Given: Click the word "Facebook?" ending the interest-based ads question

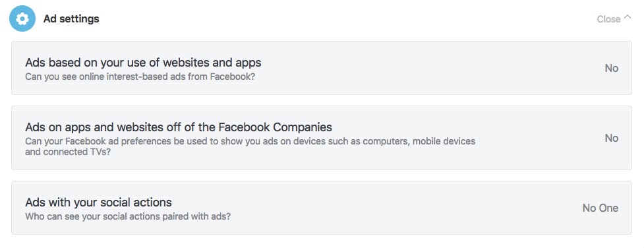Looking at the screenshot, I should click(x=233, y=77).
